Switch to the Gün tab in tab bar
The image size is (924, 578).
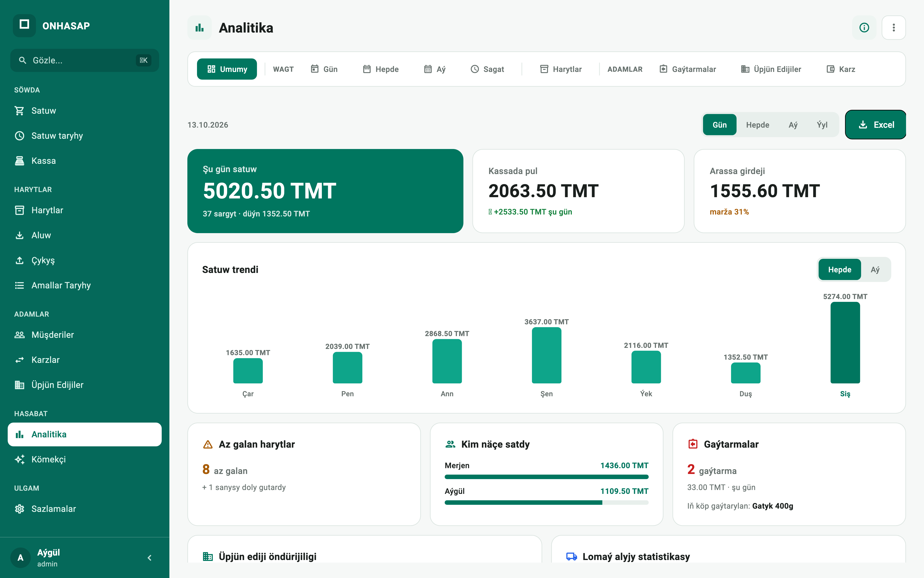click(324, 69)
